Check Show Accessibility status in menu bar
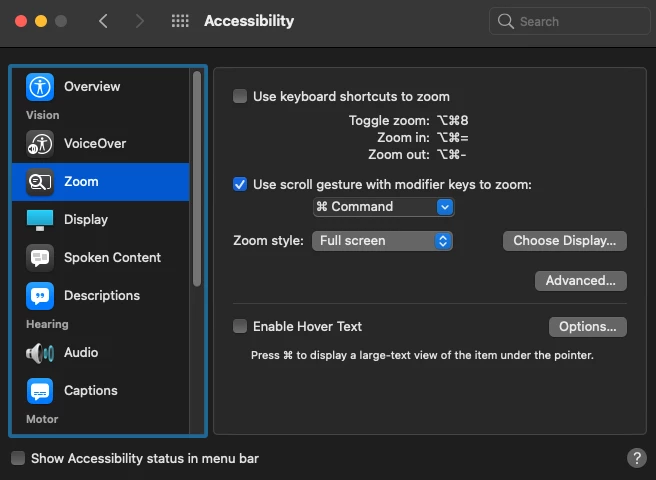Viewport: 656px width, 480px height. pos(18,458)
